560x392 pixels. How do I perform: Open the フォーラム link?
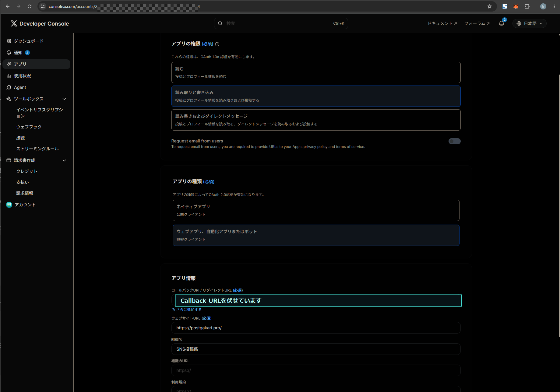477,23
